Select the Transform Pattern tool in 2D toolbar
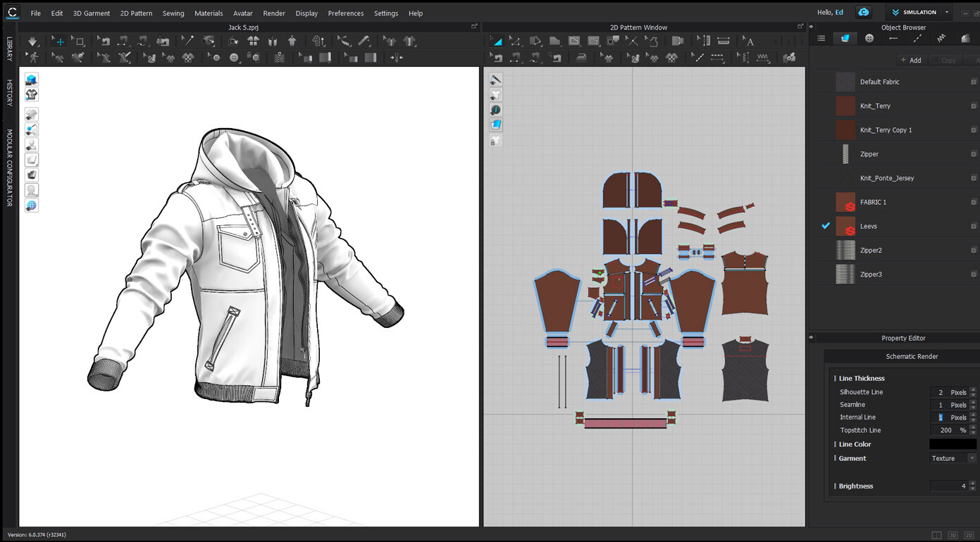This screenshot has height=542, width=980. pos(497,41)
